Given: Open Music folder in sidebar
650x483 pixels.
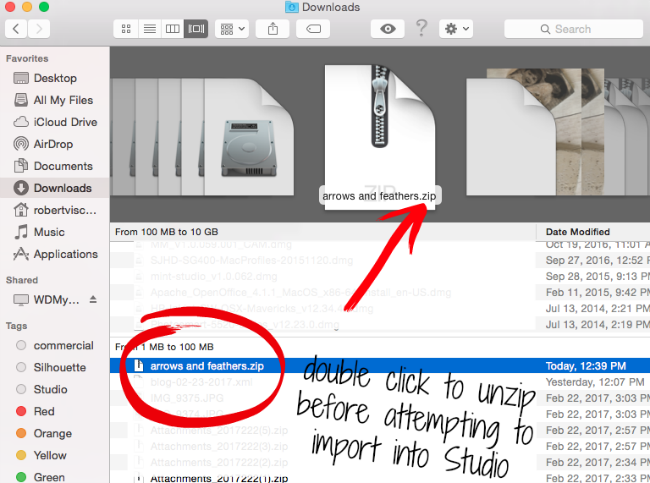Looking at the screenshot, I should click(x=55, y=232).
